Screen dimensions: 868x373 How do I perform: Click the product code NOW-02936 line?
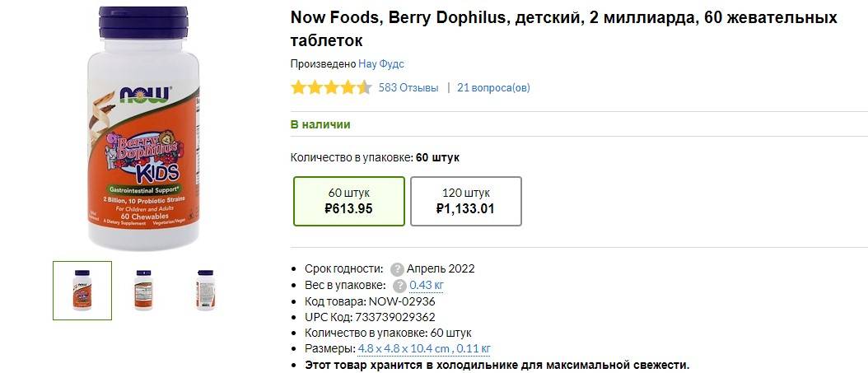click(x=370, y=301)
